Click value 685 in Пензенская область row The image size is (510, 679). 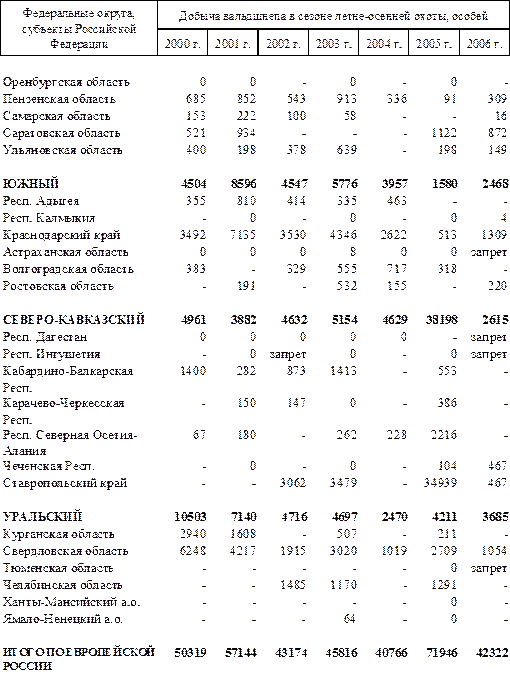196,99
